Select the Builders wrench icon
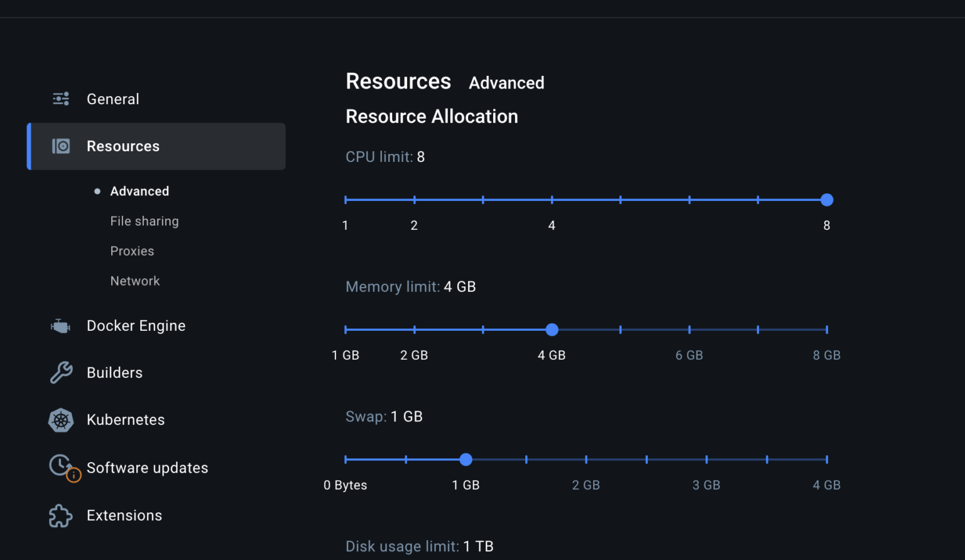 [60, 372]
